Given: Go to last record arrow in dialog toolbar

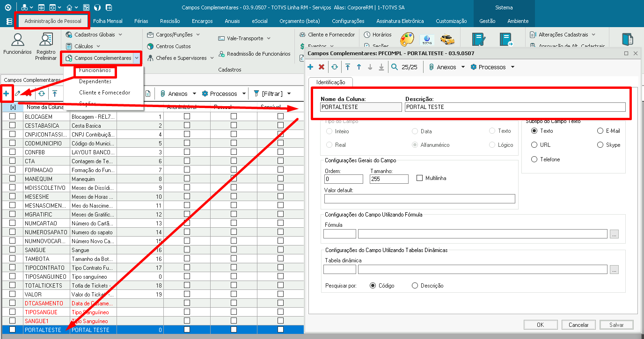Looking at the screenshot, I should (381, 67).
